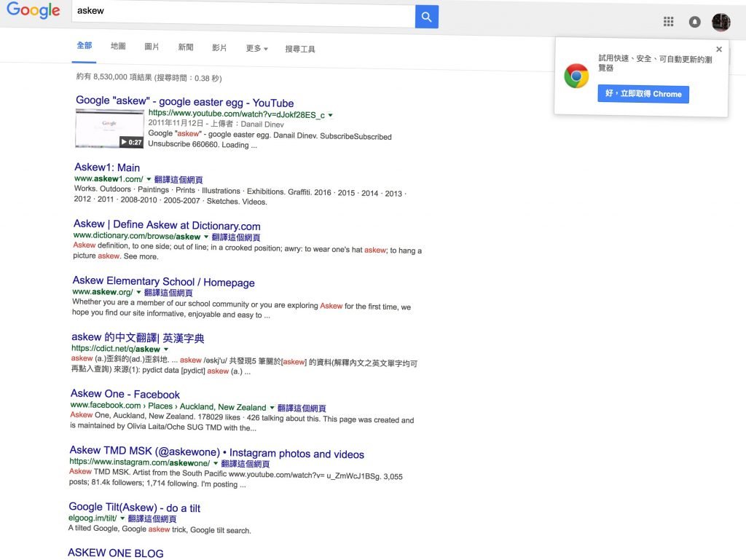Open the Askew One - Facebook result

tap(125, 394)
